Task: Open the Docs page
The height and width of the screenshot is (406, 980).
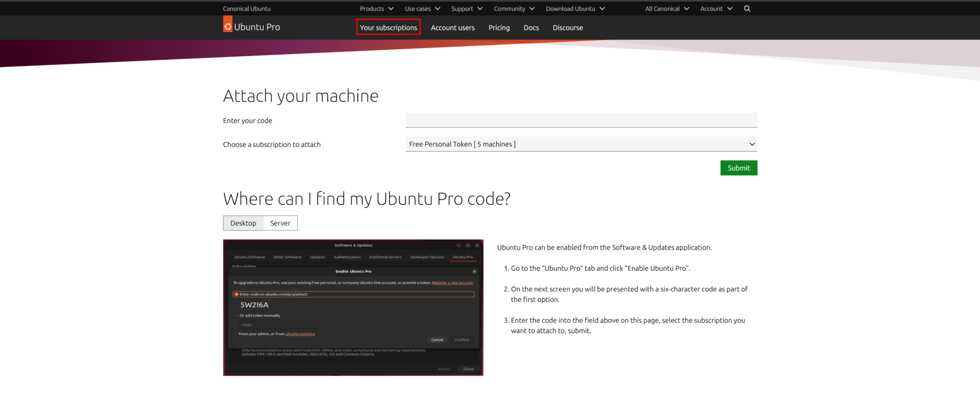Action: pos(531,28)
